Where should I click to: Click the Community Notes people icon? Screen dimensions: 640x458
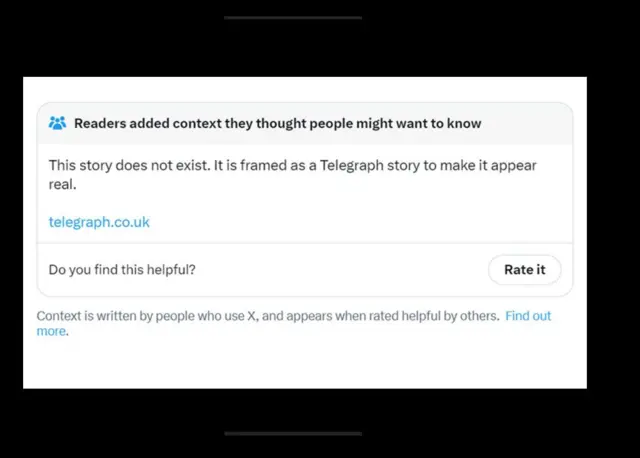57,124
